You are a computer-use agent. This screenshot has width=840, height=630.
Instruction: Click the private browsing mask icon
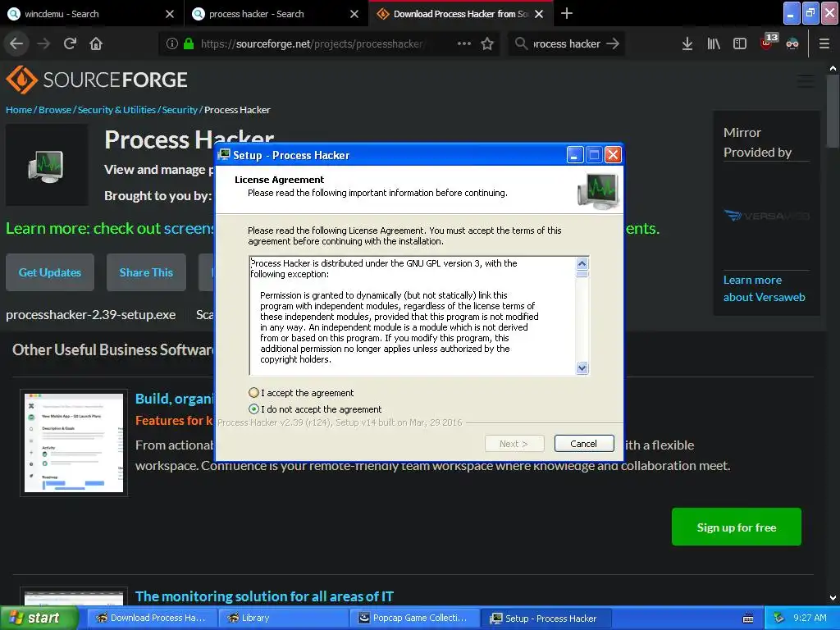[x=792, y=43]
